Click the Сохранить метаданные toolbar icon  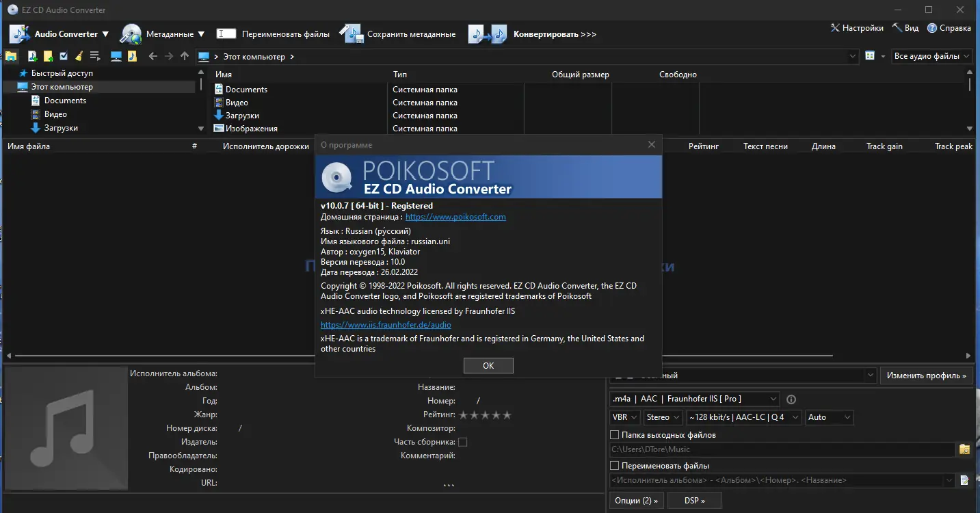(x=351, y=33)
